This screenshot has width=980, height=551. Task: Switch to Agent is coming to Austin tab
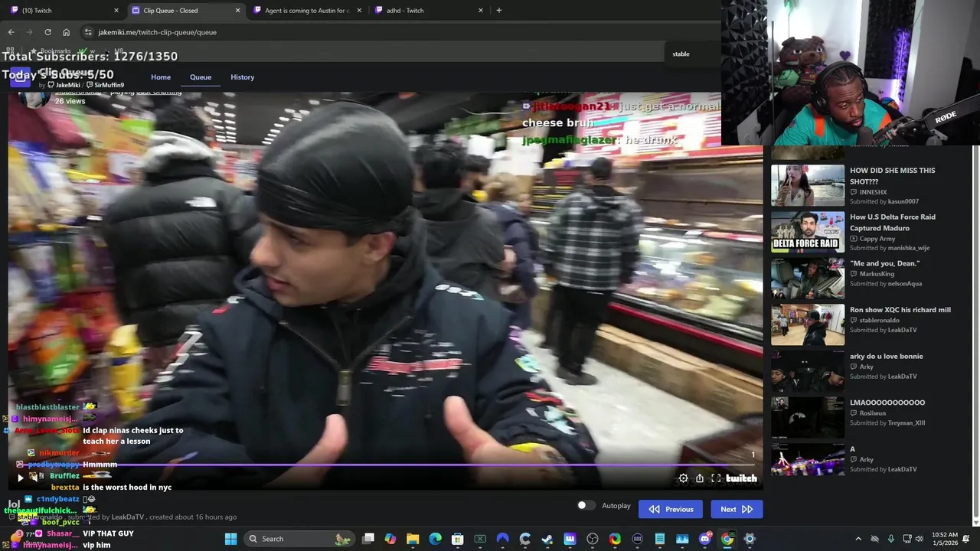(306, 10)
